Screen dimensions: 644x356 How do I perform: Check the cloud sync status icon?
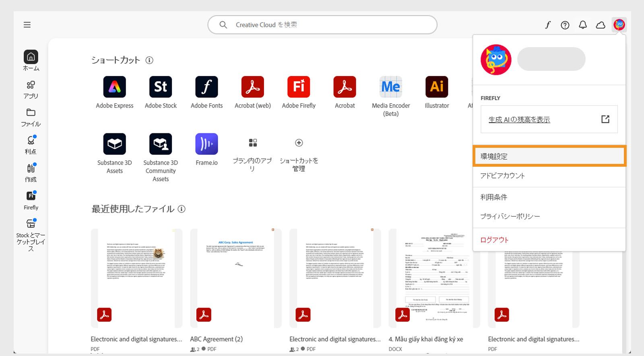coord(601,25)
